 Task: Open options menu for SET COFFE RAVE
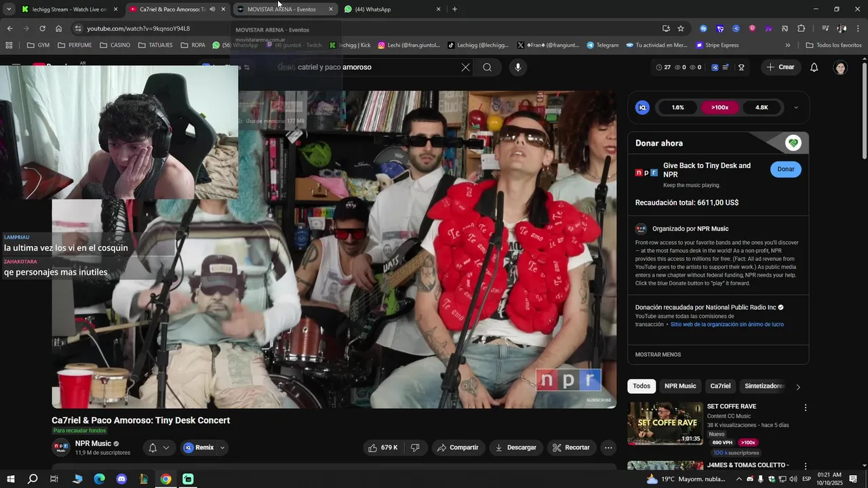tap(806, 407)
